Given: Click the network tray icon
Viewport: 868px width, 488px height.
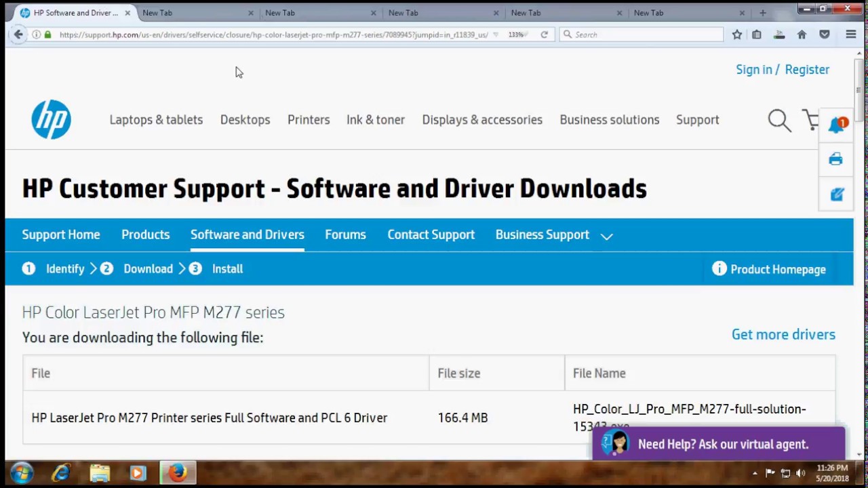Looking at the screenshot, I should (785, 473).
